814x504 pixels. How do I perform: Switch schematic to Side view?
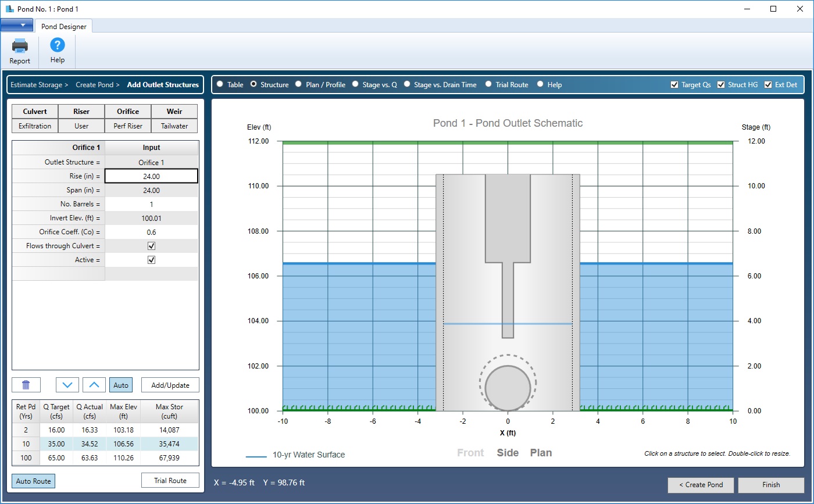(x=508, y=453)
